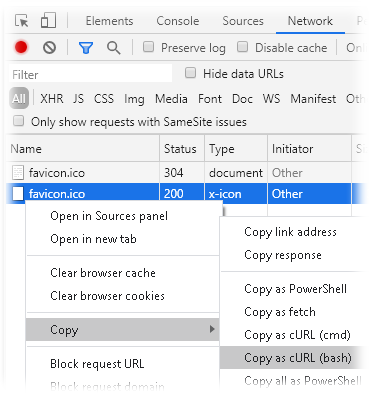The image size is (369, 393).
Task: Enable the Disable cache checkbox
Action: (242, 47)
